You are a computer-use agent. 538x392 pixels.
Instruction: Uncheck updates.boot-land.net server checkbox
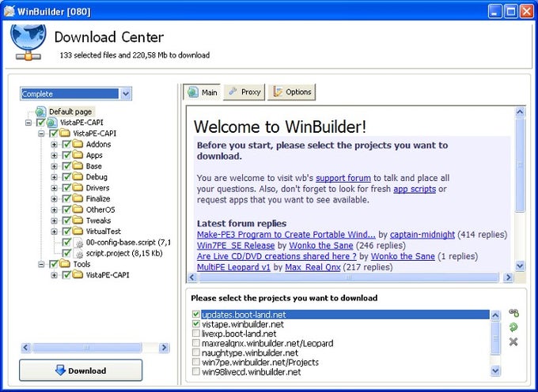[196, 314]
